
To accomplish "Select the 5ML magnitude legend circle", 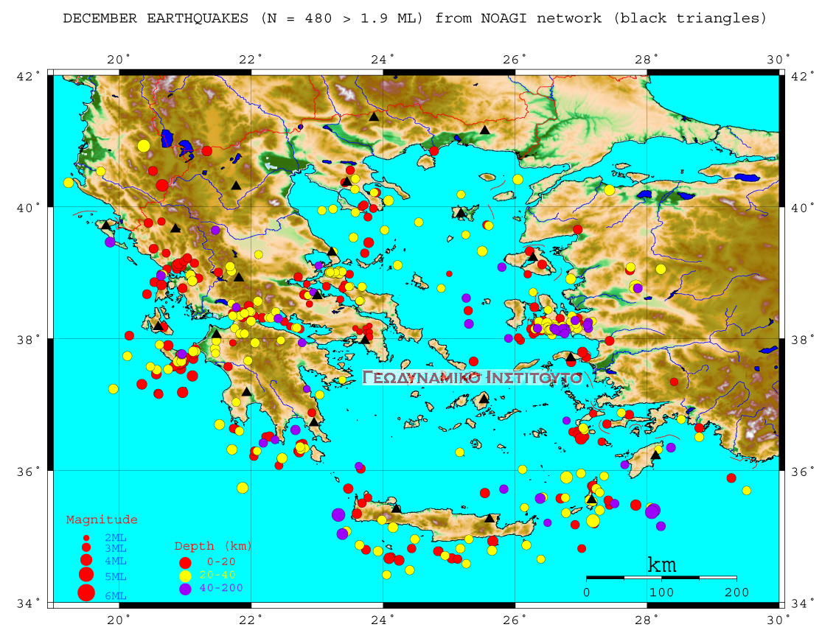I will click(86, 574).
